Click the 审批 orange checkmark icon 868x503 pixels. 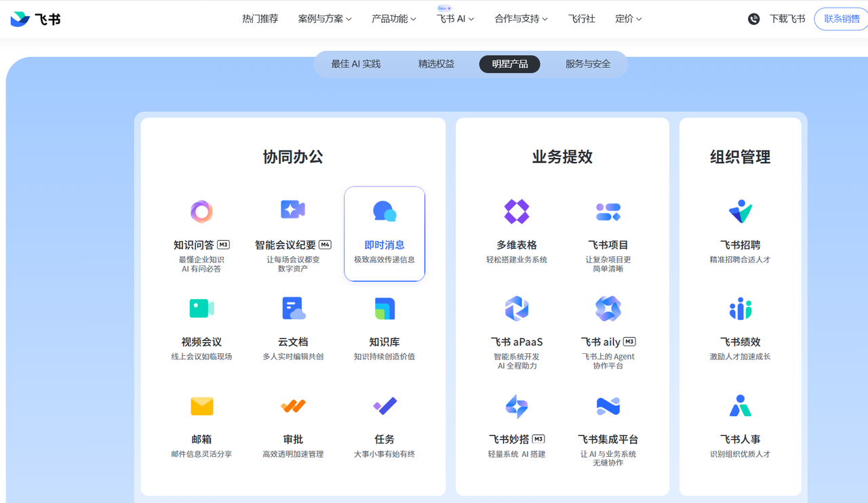pos(293,406)
